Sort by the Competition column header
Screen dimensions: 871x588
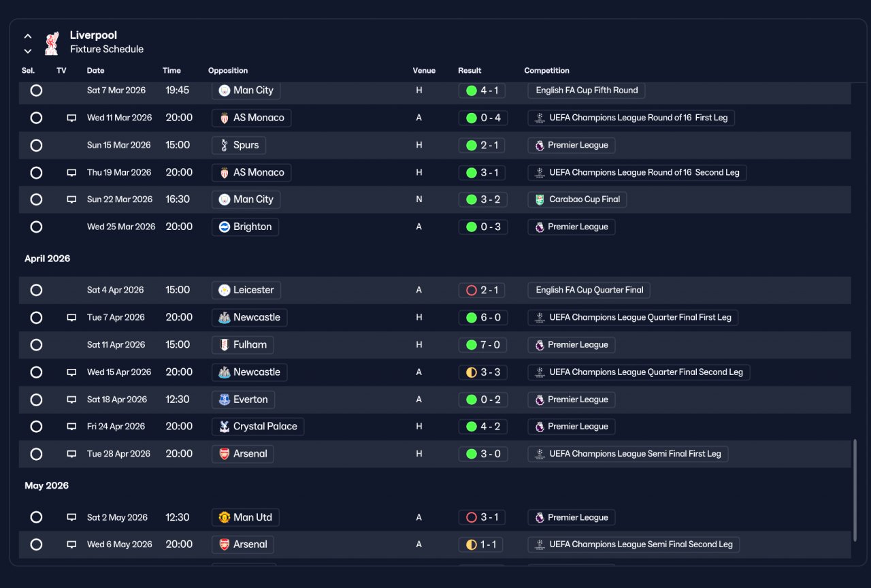pos(546,71)
